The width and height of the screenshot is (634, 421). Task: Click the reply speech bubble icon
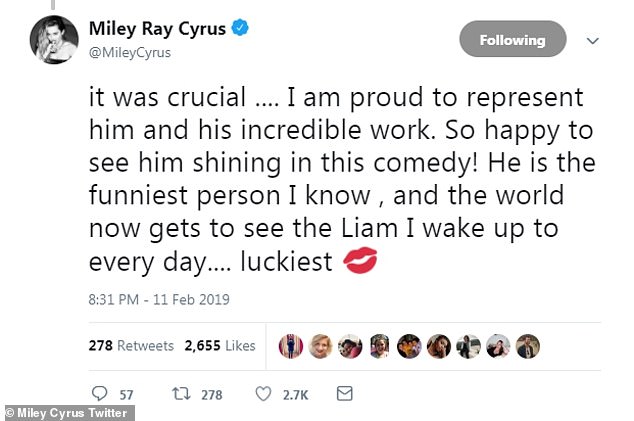click(x=99, y=394)
